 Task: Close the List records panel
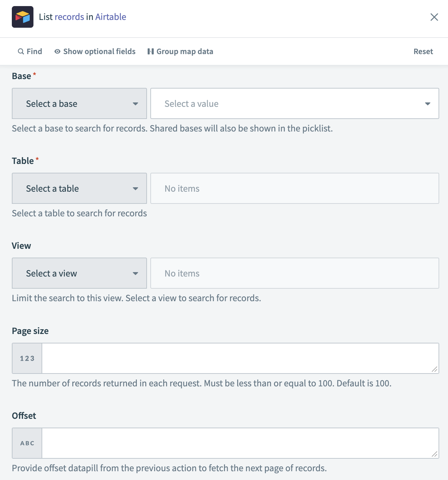[x=434, y=17]
